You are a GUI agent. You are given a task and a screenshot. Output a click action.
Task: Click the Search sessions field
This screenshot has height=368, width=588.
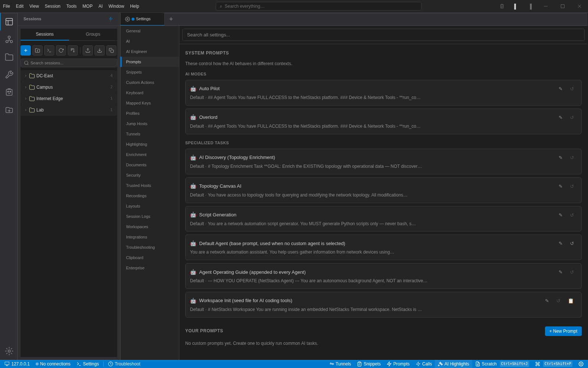click(x=69, y=63)
